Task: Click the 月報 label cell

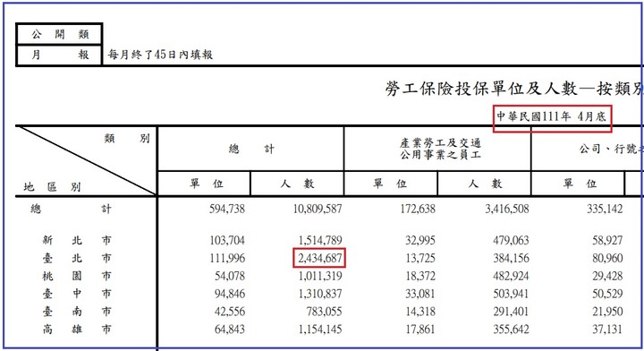Action: (60, 56)
